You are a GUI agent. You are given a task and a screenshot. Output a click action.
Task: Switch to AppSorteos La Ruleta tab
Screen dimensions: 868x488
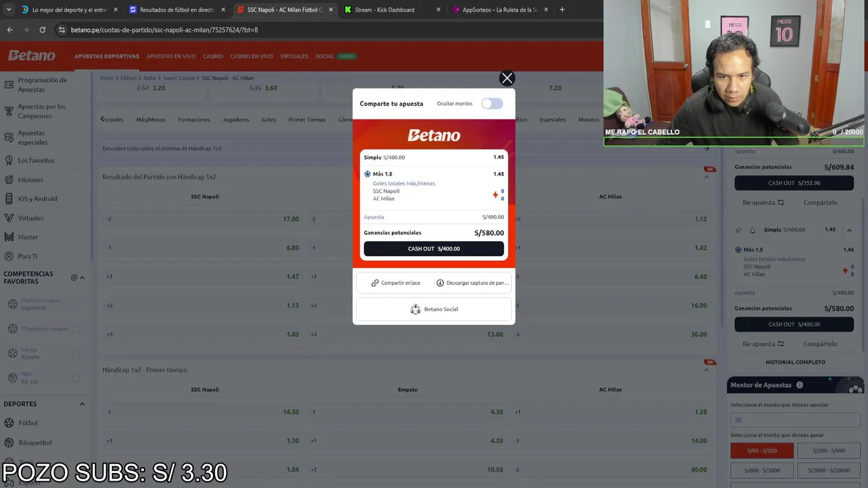tap(500, 9)
